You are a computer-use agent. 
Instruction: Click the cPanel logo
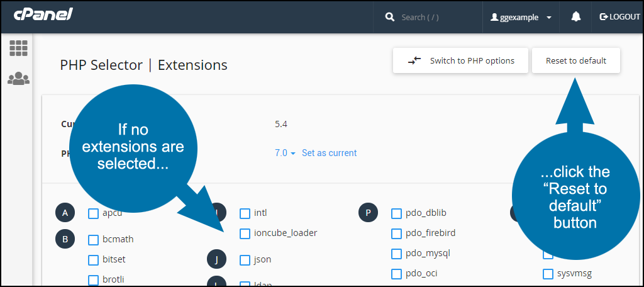pyautogui.click(x=43, y=15)
